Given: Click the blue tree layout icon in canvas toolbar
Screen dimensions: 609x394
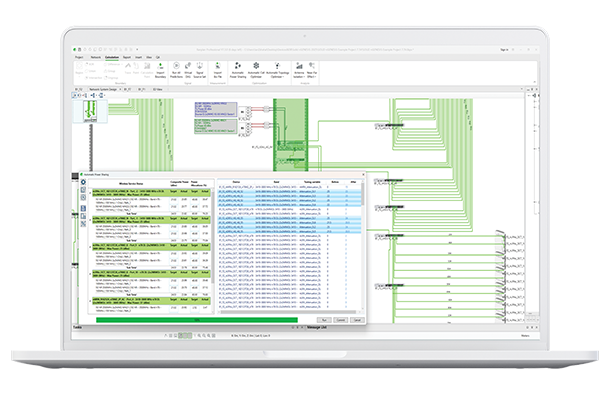Looking at the screenshot, I should [93, 96].
